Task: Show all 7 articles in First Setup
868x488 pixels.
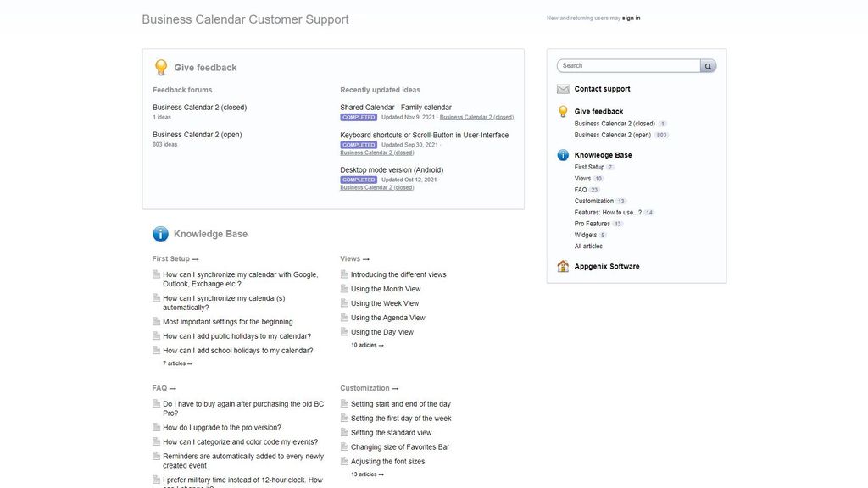Action: pyautogui.click(x=178, y=363)
